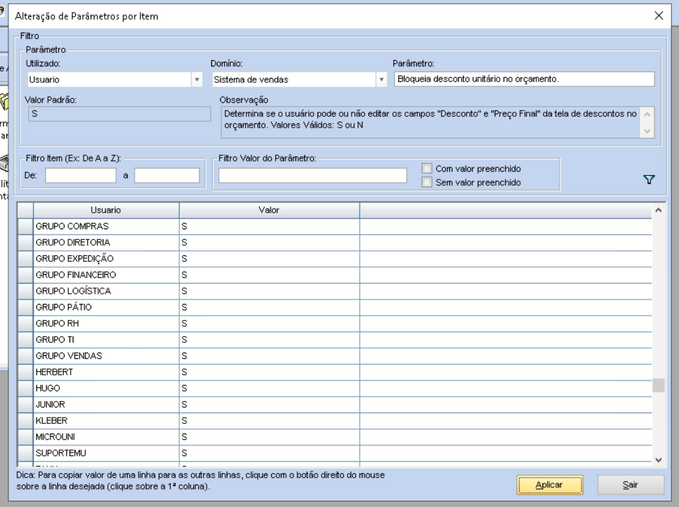Click the Valor cell for GRUPO COMPRAS
This screenshot has height=507, width=679.
pyautogui.click(x=269, y=226)
